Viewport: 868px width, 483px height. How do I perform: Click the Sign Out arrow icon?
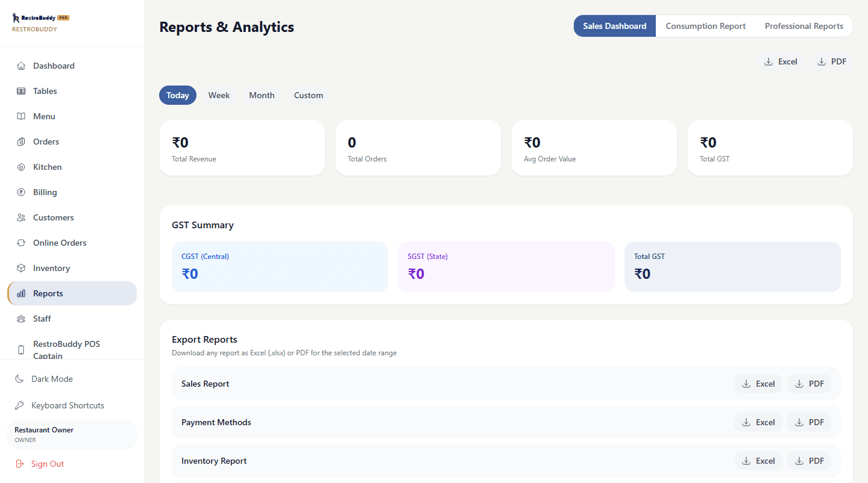(x=19, y=464)
